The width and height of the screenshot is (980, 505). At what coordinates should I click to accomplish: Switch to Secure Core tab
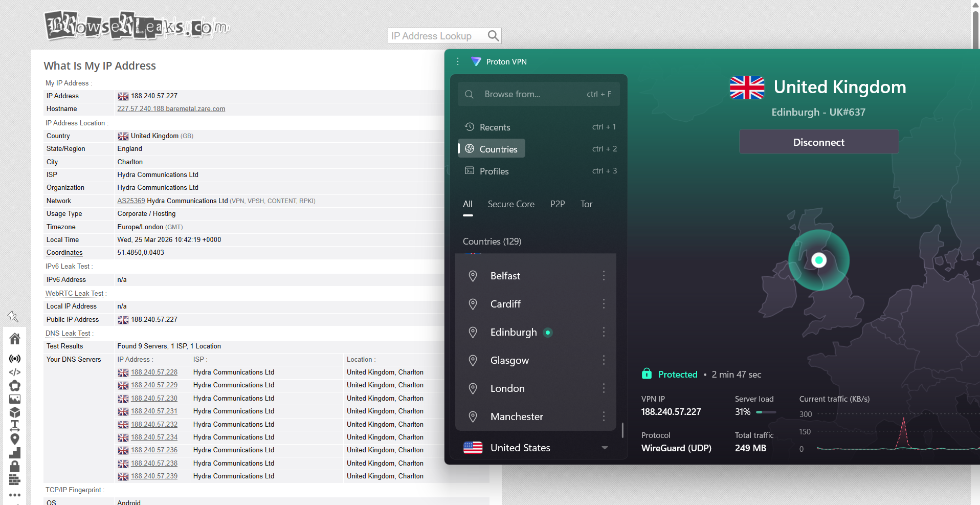point(511,204)
